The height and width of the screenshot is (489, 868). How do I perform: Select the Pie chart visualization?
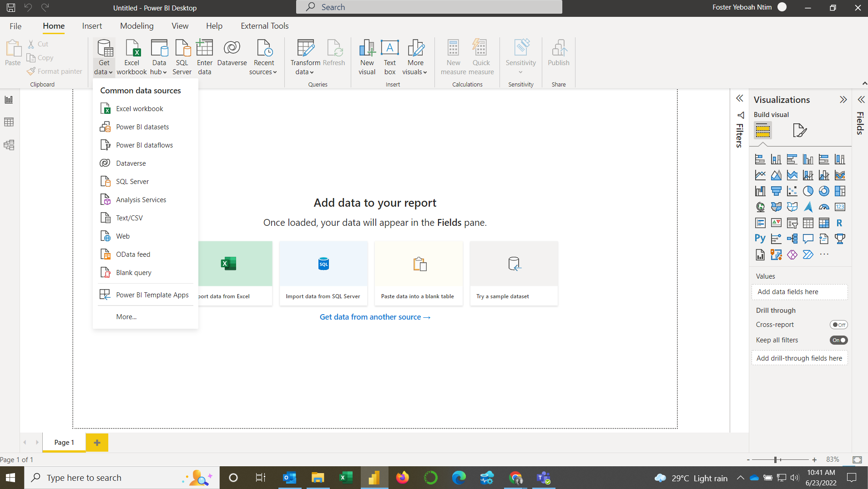[807, 191]
